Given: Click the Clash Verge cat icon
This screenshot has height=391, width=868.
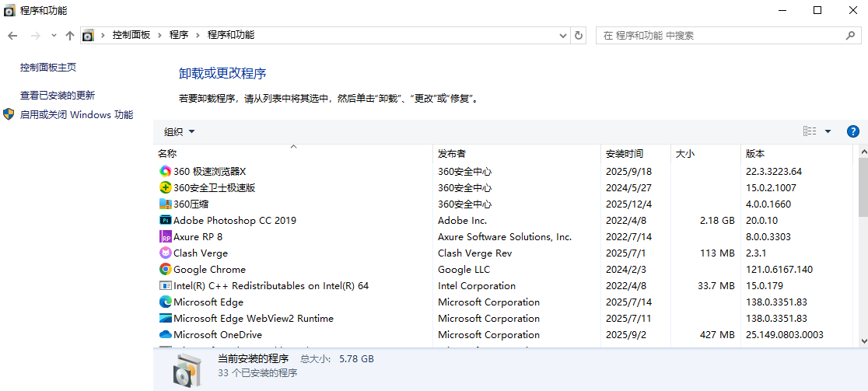Looking at the screenshot, I should [165, 253].
